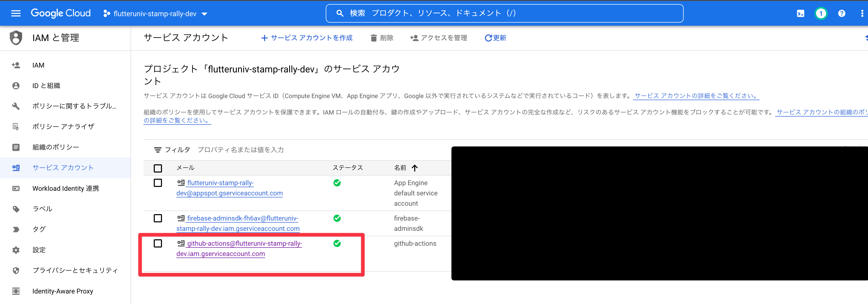Select the 設定 gear item in the sidebar
The image size is (868, 304).
(x=39, y=250)
